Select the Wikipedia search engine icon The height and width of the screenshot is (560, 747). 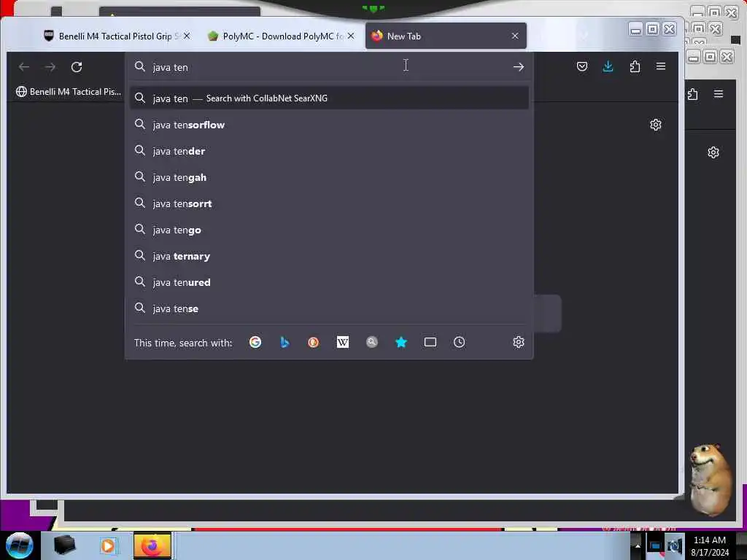(x=343, y=342)
